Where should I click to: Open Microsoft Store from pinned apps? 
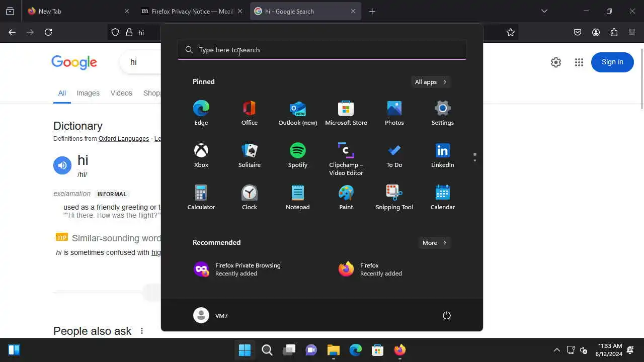(x=346, y=113)
